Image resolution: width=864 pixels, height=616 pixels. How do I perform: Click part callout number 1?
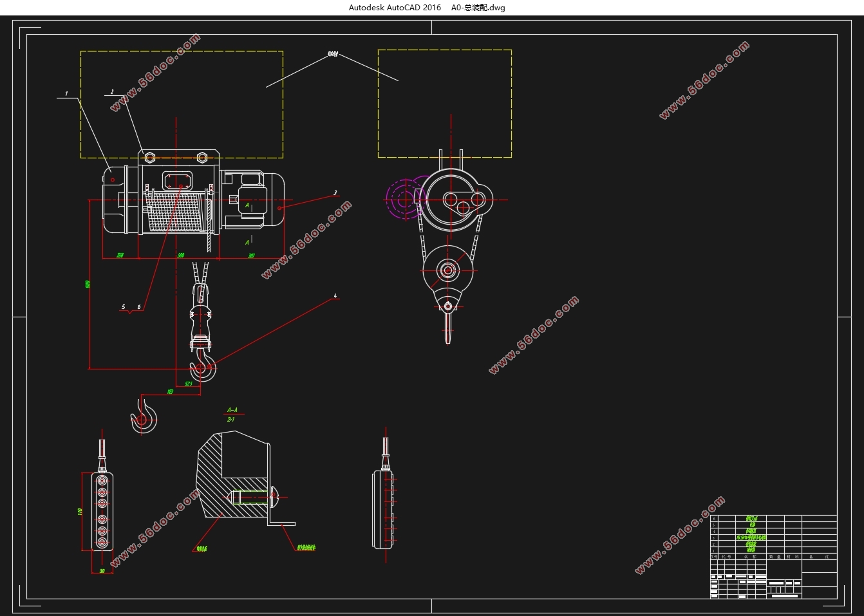click(x=66, y=94)
